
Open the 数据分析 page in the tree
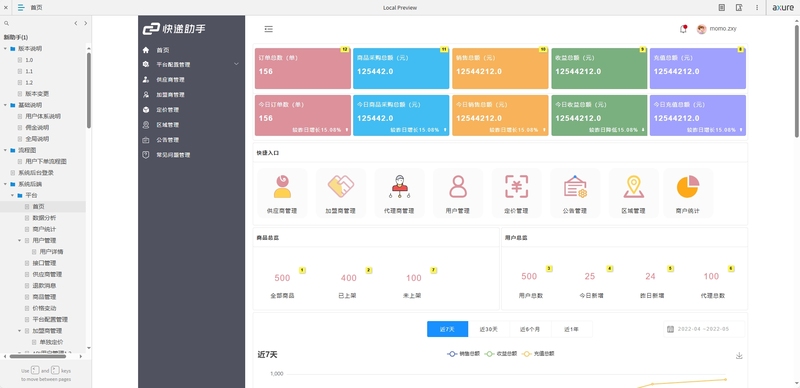44,217
